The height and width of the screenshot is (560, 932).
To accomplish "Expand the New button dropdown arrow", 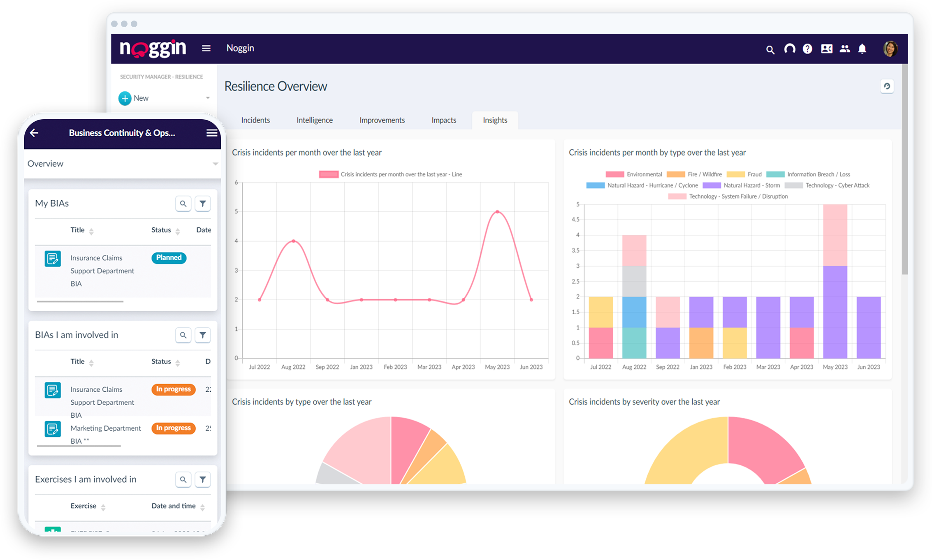I will [x=207, y=98].
